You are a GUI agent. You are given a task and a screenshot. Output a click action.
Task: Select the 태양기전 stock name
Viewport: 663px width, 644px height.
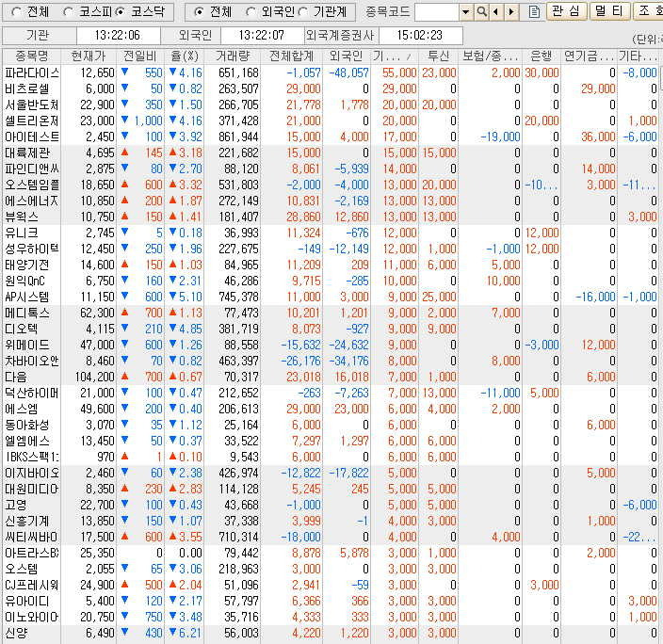tap(27, 266)
